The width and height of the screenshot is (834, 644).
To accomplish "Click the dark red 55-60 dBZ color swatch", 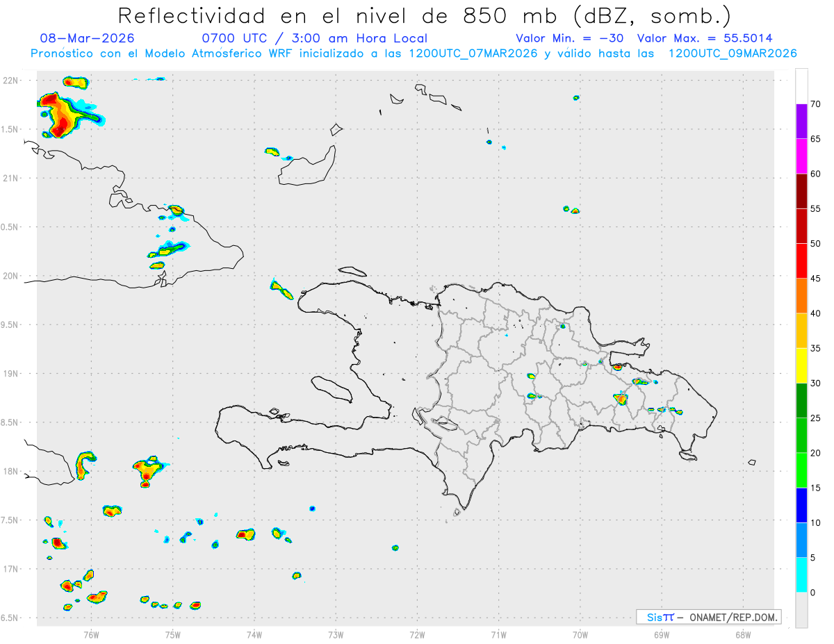I will 801,191.
